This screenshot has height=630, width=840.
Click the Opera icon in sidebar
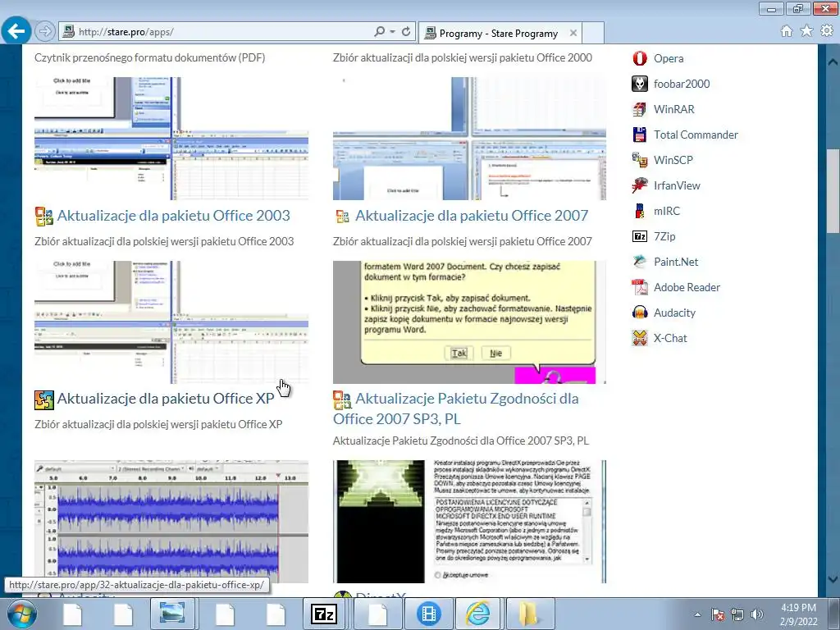(x=640, y=58)
